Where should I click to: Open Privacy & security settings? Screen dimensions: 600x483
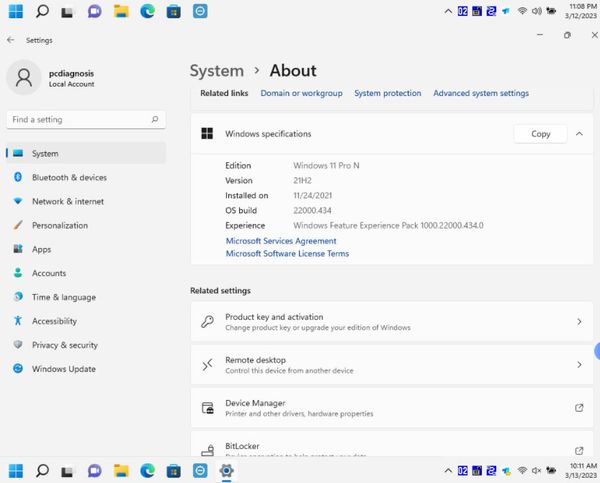(86, 345)
